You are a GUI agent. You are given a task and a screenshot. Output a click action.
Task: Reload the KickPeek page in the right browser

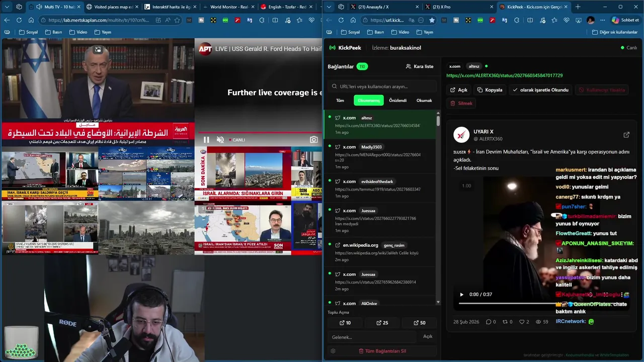pyautogui.click(x=341, y=20)
